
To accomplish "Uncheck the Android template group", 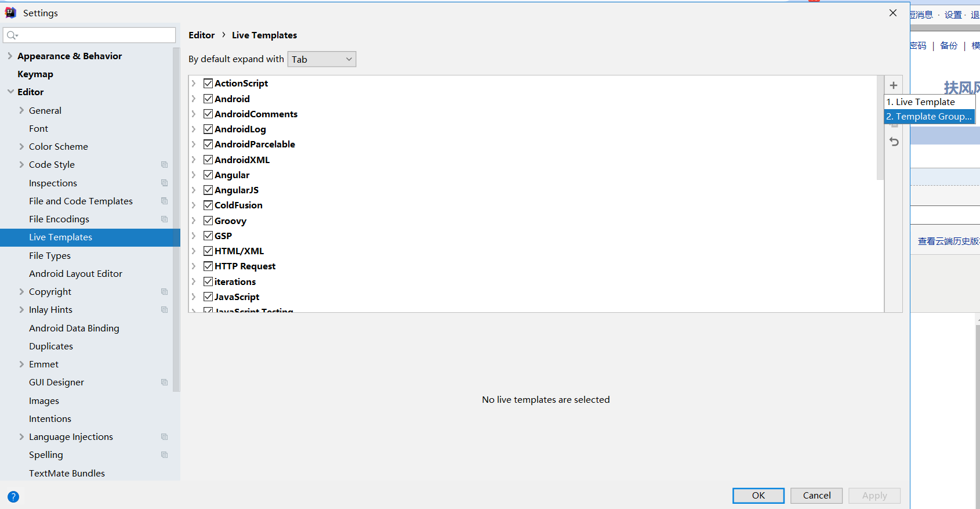I will pos(208,99).
